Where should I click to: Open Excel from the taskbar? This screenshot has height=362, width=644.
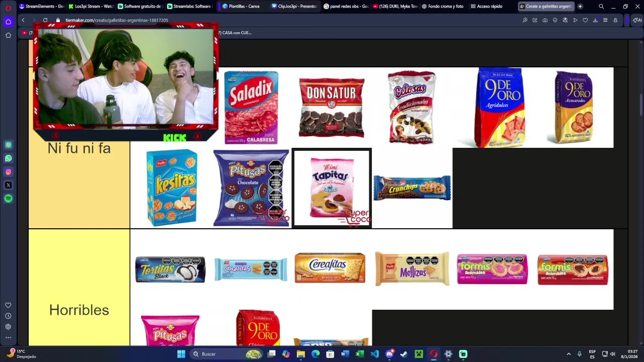tap(360, 354)
